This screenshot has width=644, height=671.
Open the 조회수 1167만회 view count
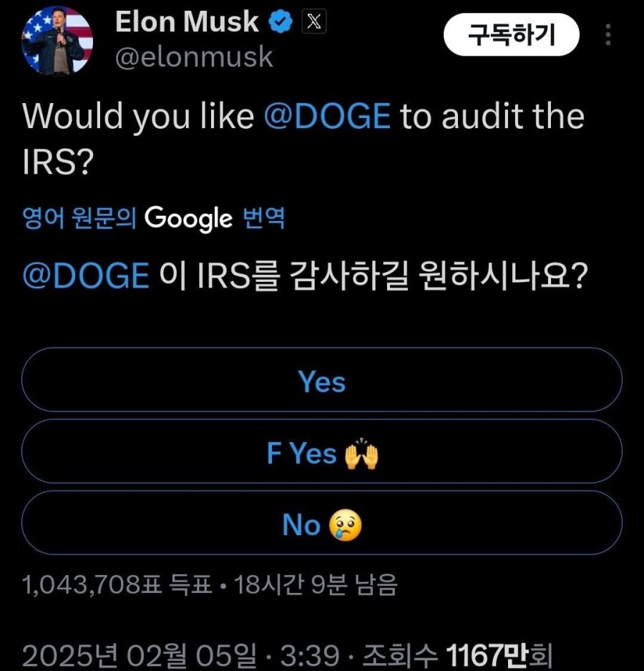tap(457, 654)
